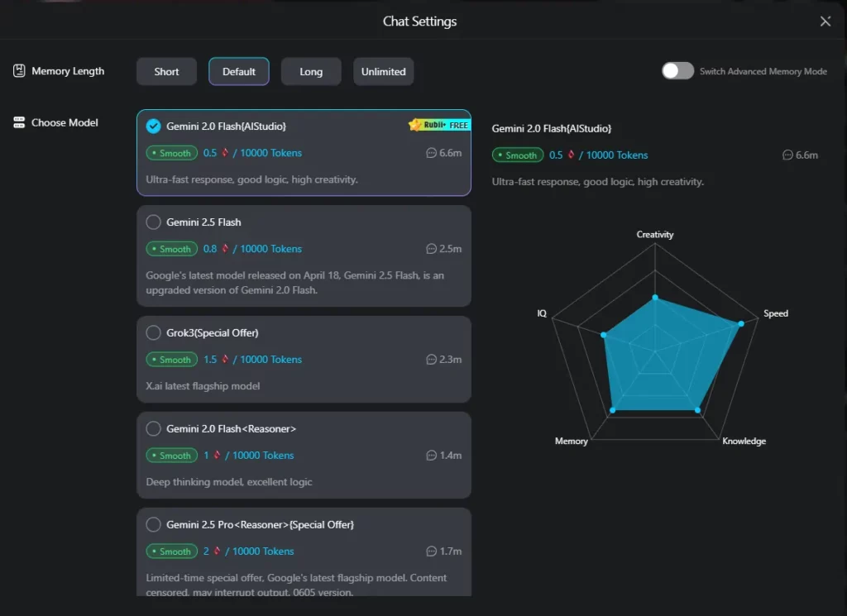Click the Unlimited memory length button

click(383, 71)
